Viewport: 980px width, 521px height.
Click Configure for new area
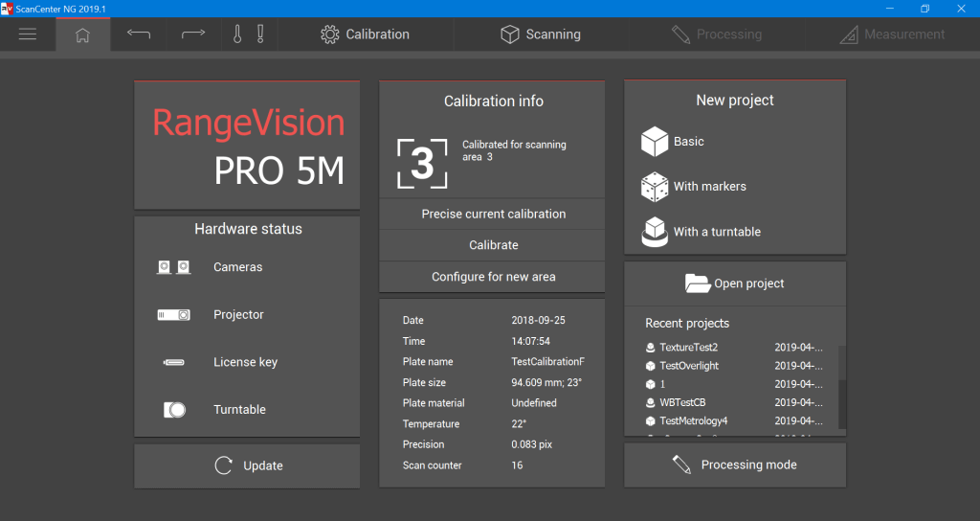click(492, 277)
